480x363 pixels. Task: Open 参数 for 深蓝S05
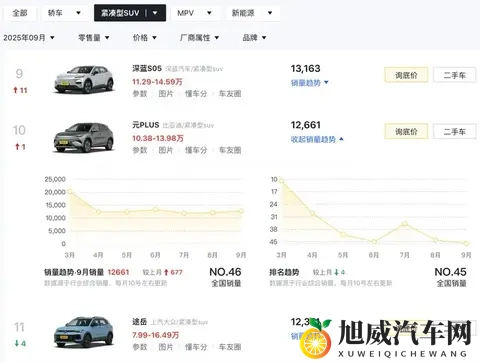[x=140, y=94]
